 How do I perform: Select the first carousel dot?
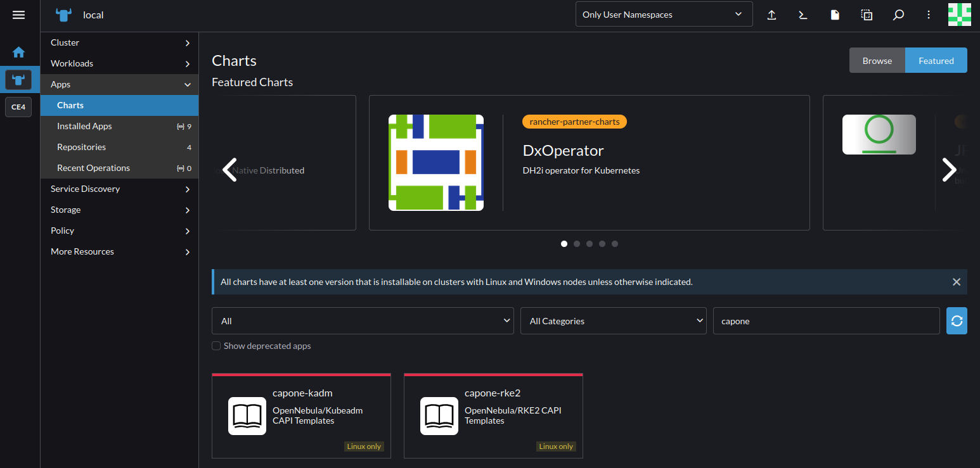(x=564, y=244)
